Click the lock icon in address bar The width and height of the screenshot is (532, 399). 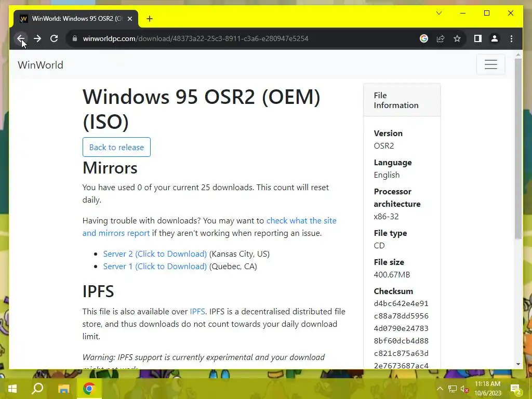pyautogui.click(x=75, y=38)
